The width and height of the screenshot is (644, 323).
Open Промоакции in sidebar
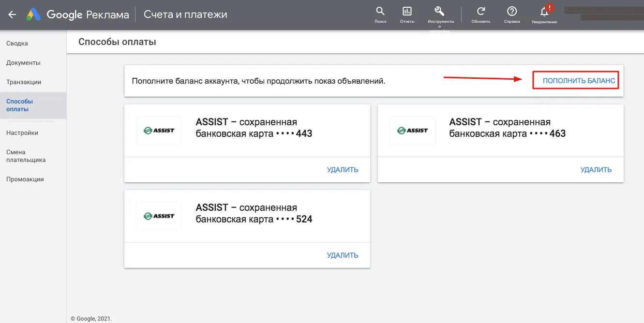click(x=25, y=179)
